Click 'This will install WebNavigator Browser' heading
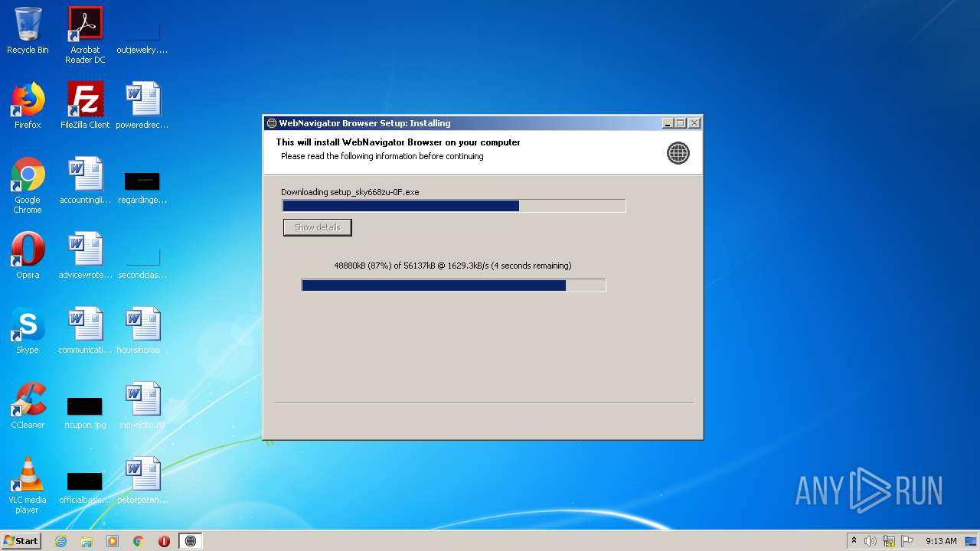 [x=398, y=142]
